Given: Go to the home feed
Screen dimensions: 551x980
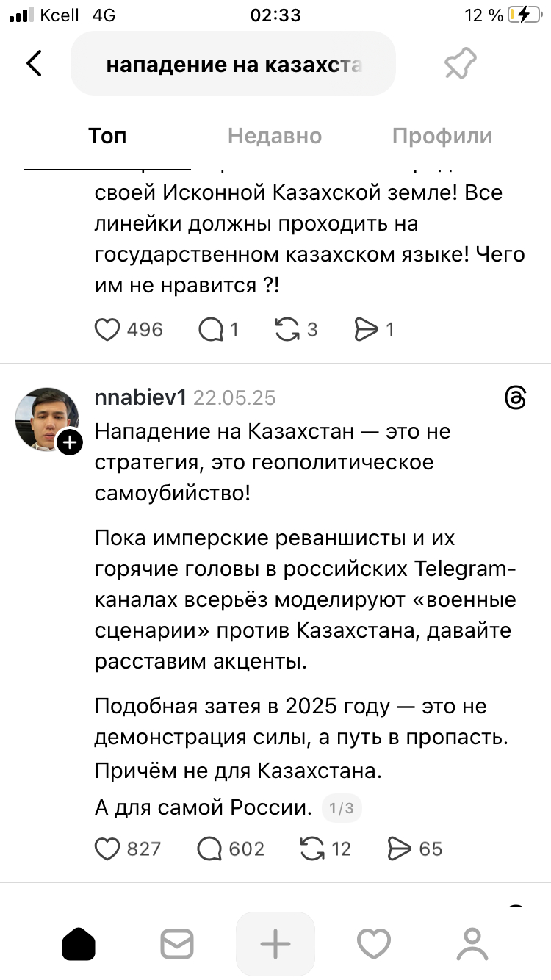Looking at the screenshot, I should [x=79, y=943].
